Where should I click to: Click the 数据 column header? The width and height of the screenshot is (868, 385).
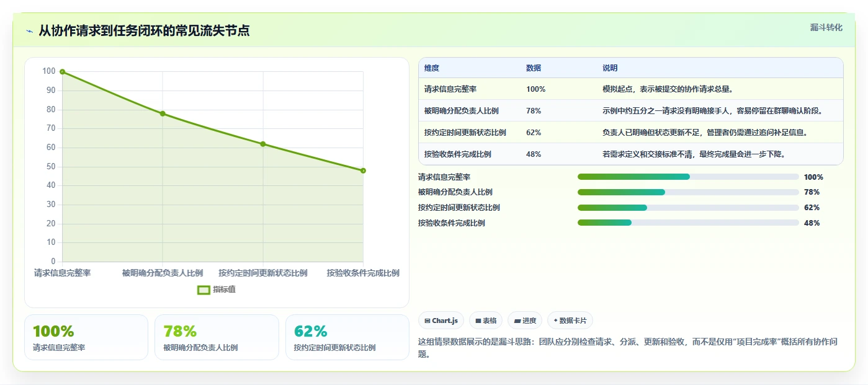point(534,68)
